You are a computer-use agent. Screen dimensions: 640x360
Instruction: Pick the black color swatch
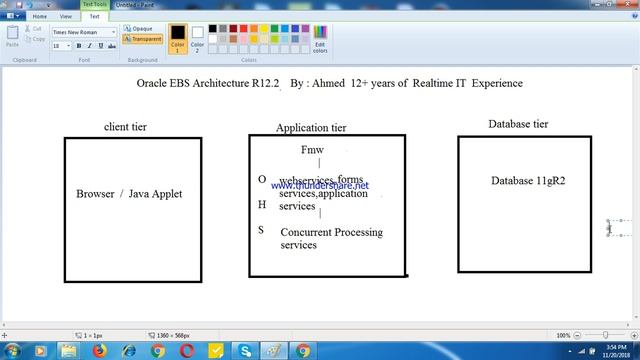(213, 28)
